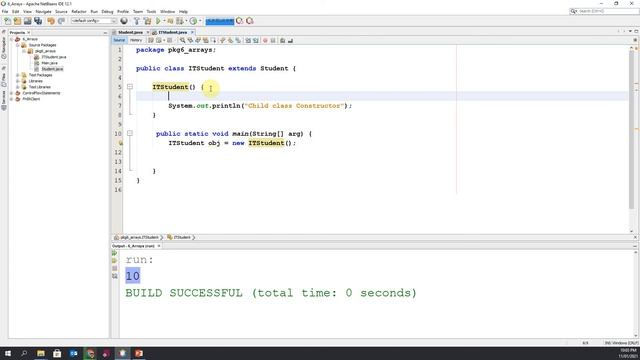Click the globe browser icon in toolbar
The image size is (640, 360).
(x=124, y=21)
